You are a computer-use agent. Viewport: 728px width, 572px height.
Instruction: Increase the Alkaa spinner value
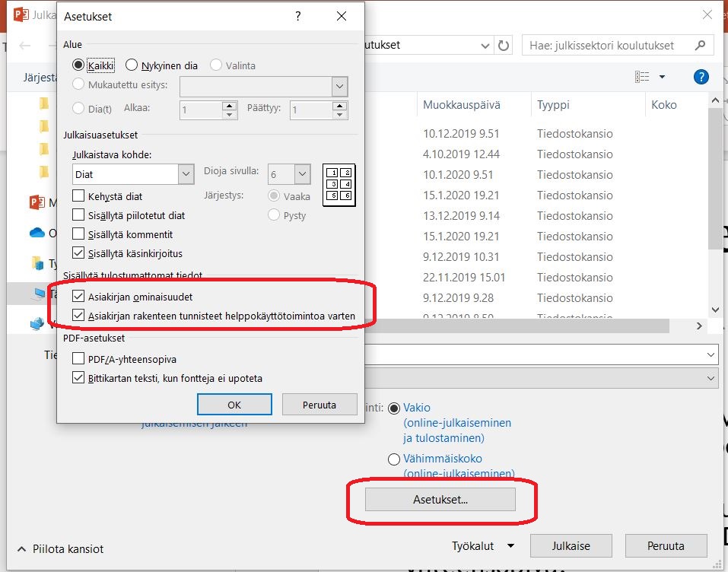click(x=230, y=106)
